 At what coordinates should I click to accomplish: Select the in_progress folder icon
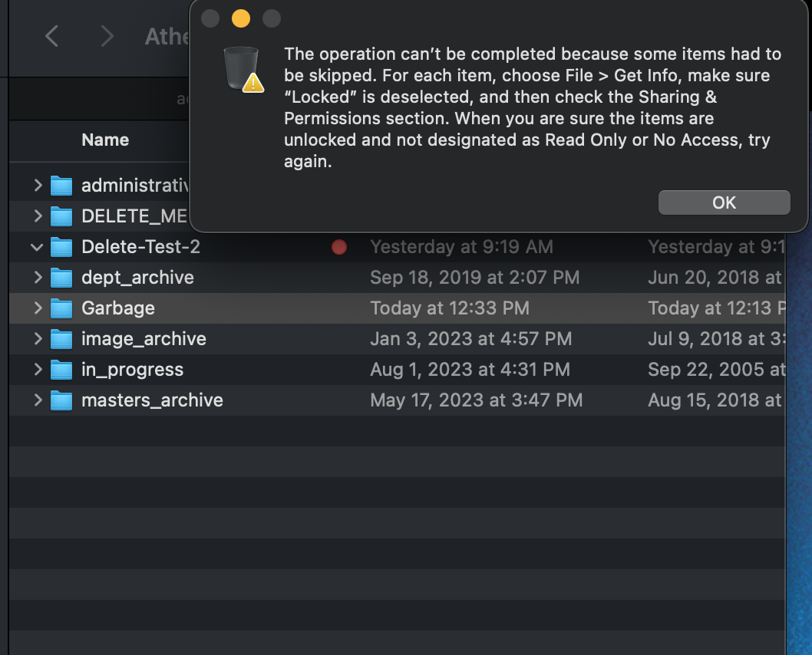tap(61, 370)
